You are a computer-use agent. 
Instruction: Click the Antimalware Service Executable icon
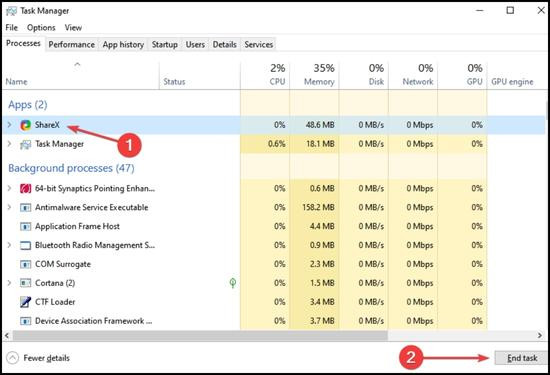pyautogui.click(x=26, y=207)
